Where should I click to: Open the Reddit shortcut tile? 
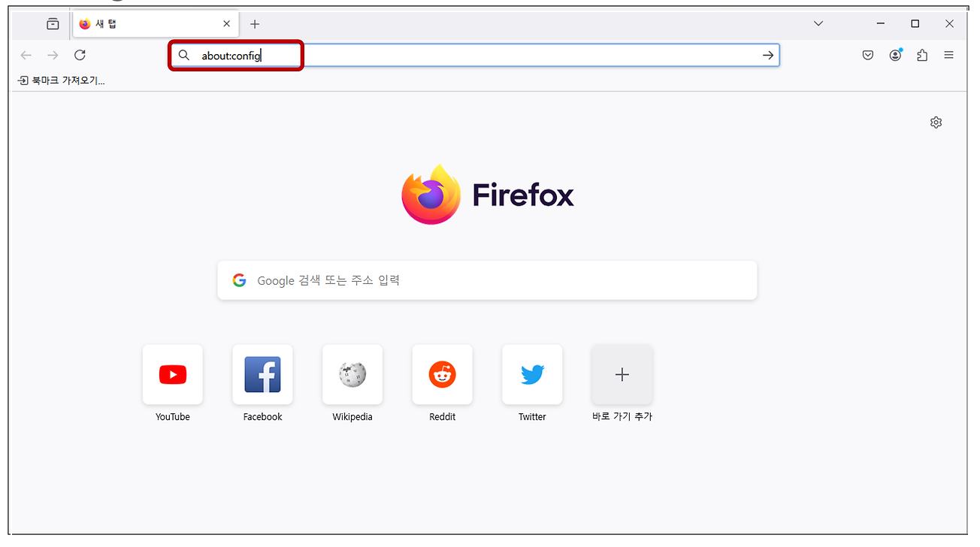pyautogui.click(x=443, y=374)
